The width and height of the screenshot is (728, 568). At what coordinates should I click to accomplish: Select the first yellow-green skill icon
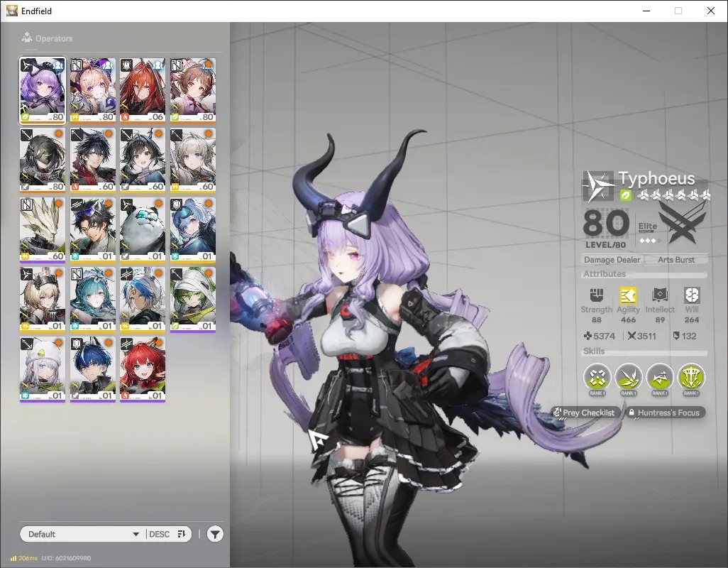[x=597, y=376]
